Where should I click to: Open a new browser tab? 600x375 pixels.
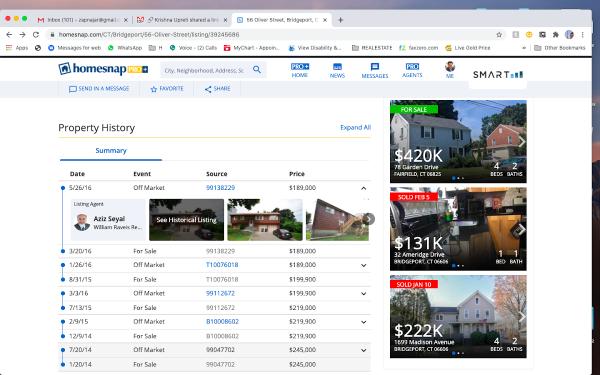click(341, 20)
